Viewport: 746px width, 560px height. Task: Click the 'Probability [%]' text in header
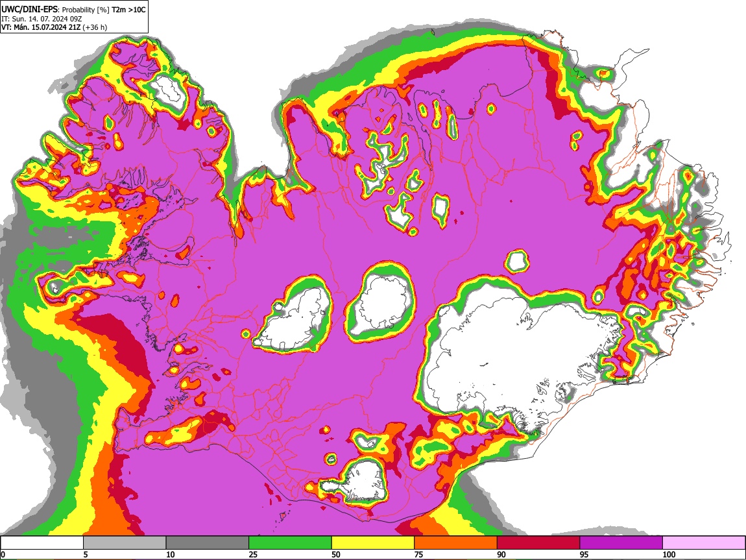click(86, 10)
